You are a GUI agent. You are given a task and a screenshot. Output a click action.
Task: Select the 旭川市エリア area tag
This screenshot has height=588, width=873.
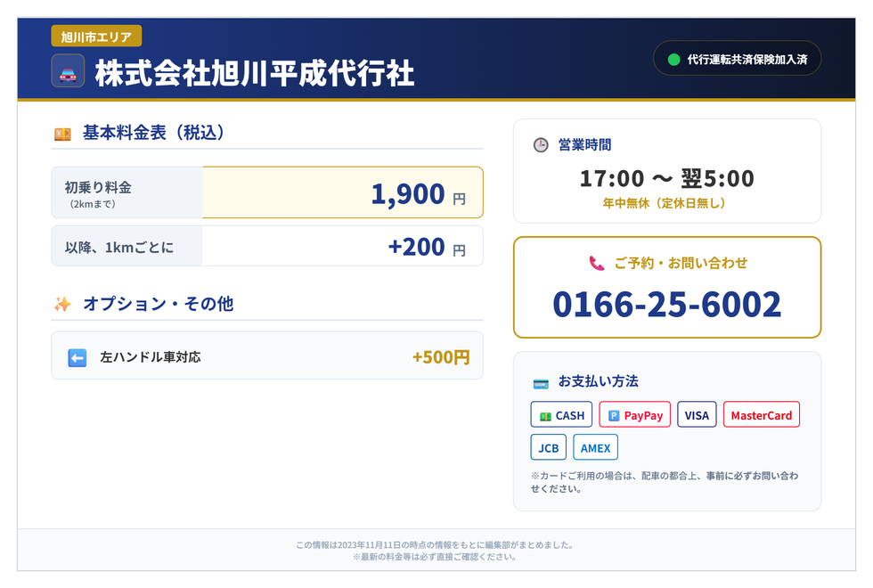(x=96, y=36)
